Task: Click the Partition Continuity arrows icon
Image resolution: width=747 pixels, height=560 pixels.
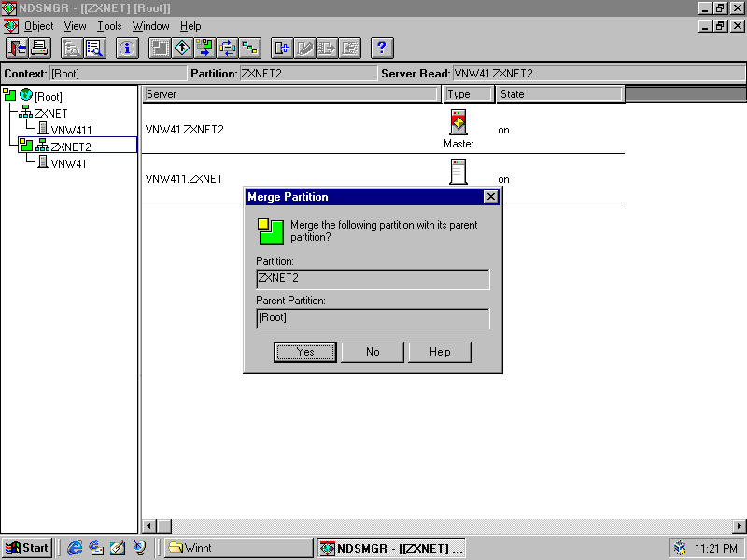Action: pos(227,49)
